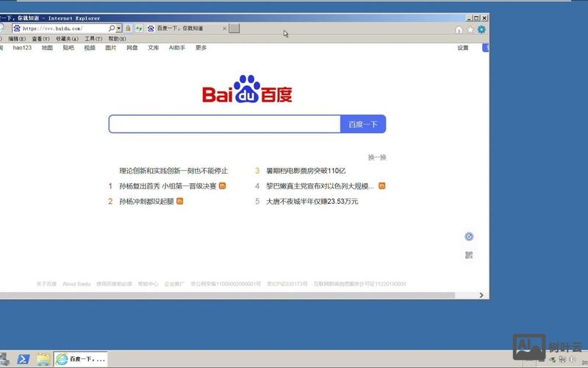Click favicon in the address bar
588x368 pixels.
tap(17, 28)
